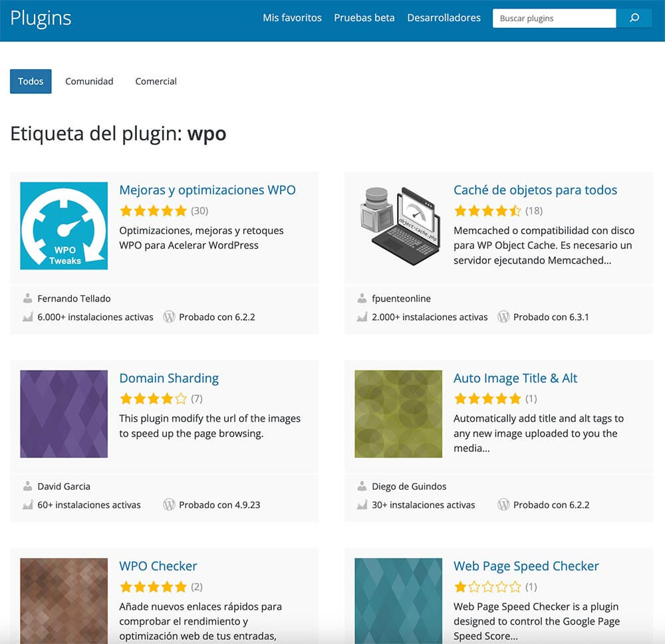Image resolution: width=665 pixels, height=644 pixels.
Task: Open Mejoras y optimizaciones WPO plugin
Action: pyautogui.click(x=207, y=190)
